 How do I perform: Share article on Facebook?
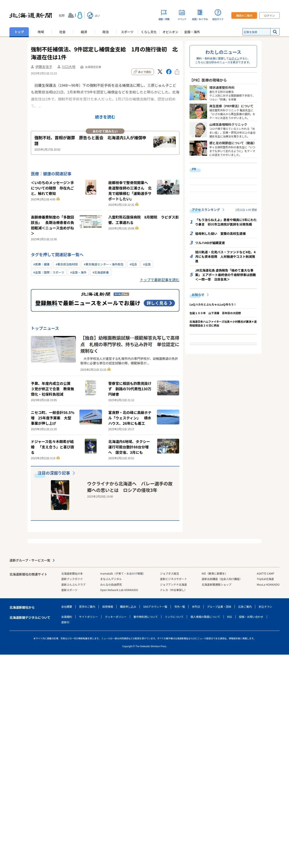(169, 72)
